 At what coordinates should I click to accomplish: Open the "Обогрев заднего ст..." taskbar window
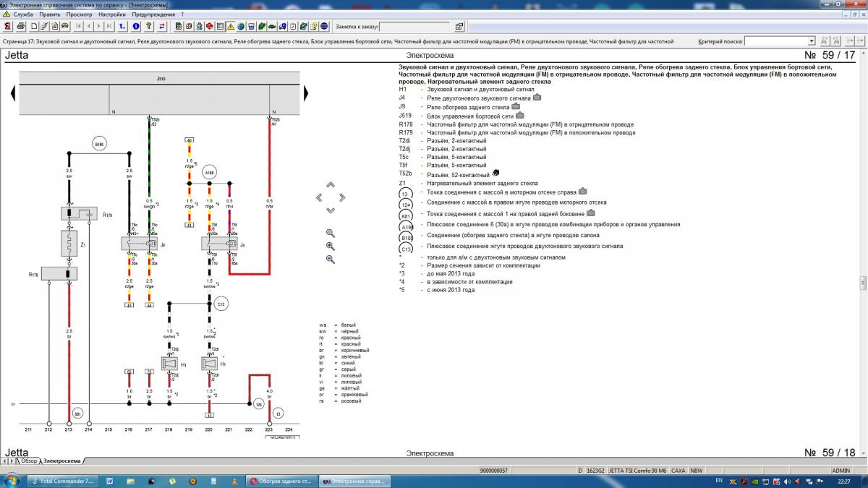(x=281, y=481)
